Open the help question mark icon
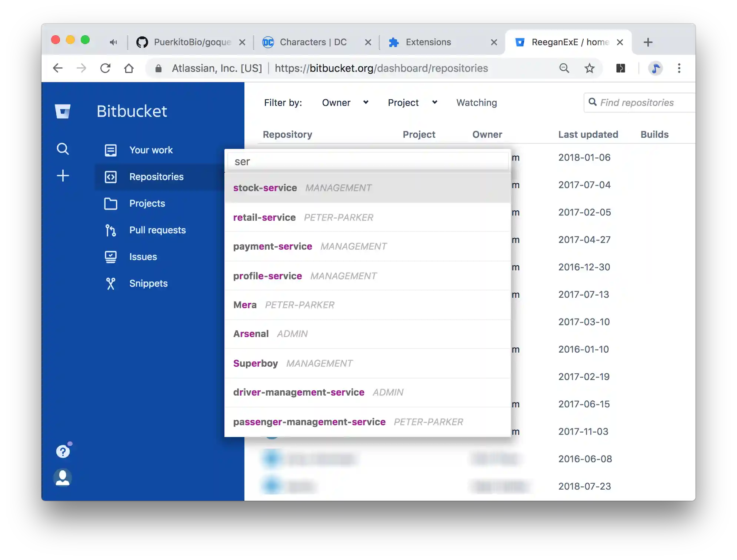737x560 pixels. coord(63,451)
